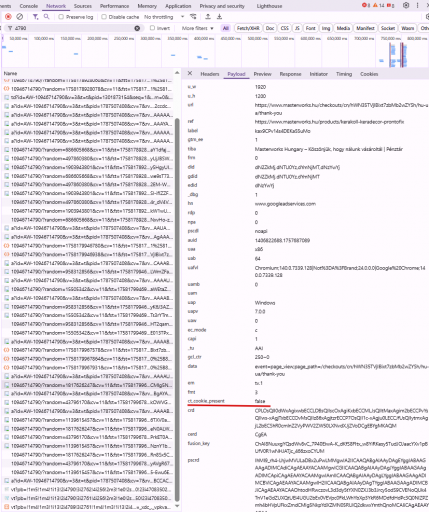Select the Windows payload value
Screen dimensions: 429x512
pyautogui.click(x=265, y=303)
